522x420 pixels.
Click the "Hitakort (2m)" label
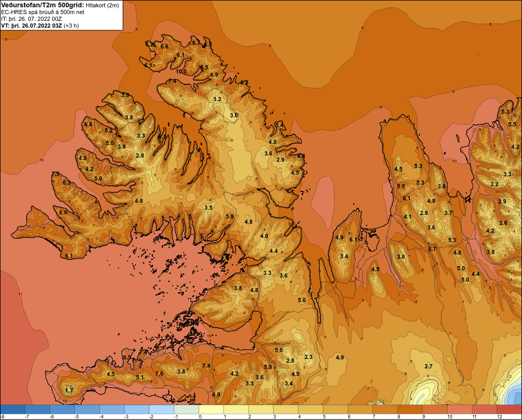coord(102,5)
